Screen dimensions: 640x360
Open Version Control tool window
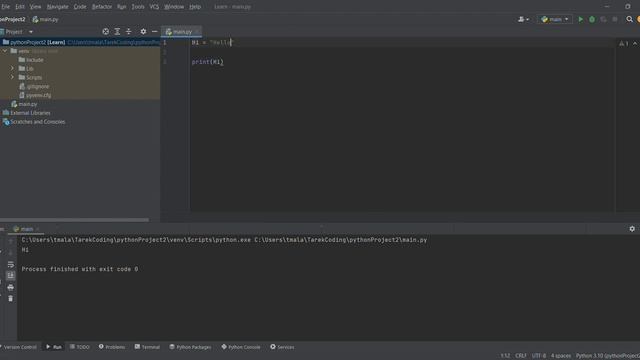19,347
